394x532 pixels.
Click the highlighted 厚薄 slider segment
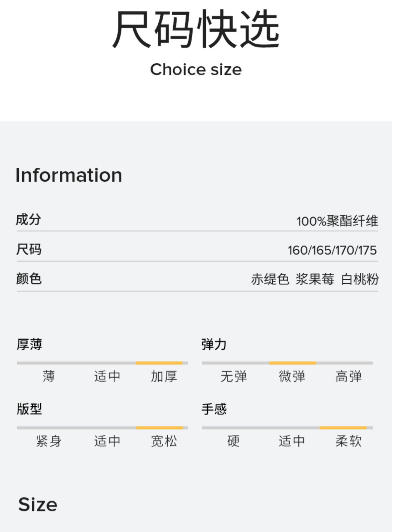coord(159,363)
